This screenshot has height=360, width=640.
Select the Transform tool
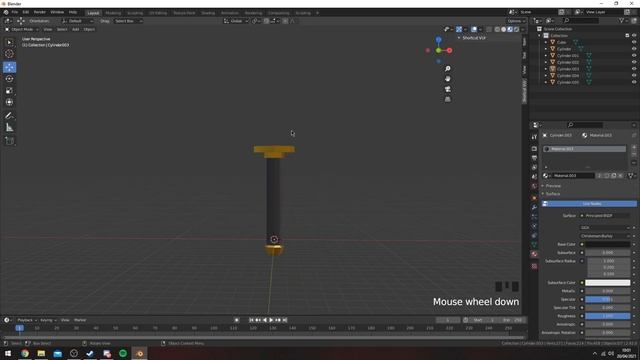point(9,102)
